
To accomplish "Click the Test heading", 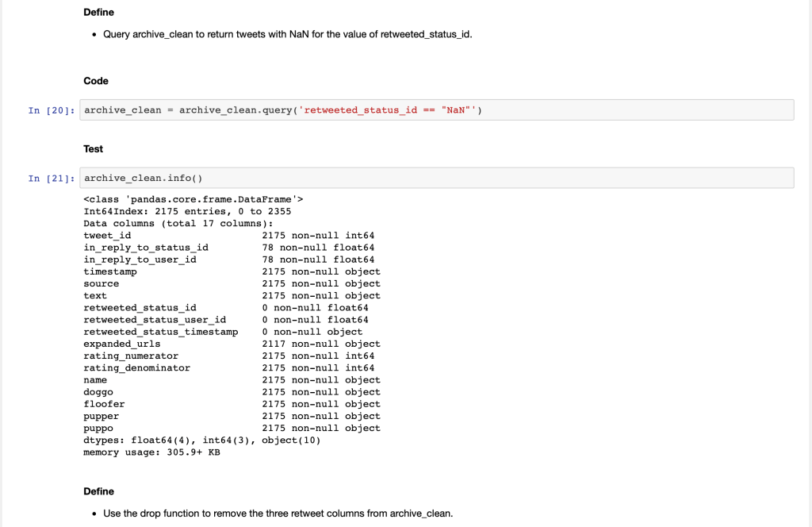I will (x=94, y=149).
